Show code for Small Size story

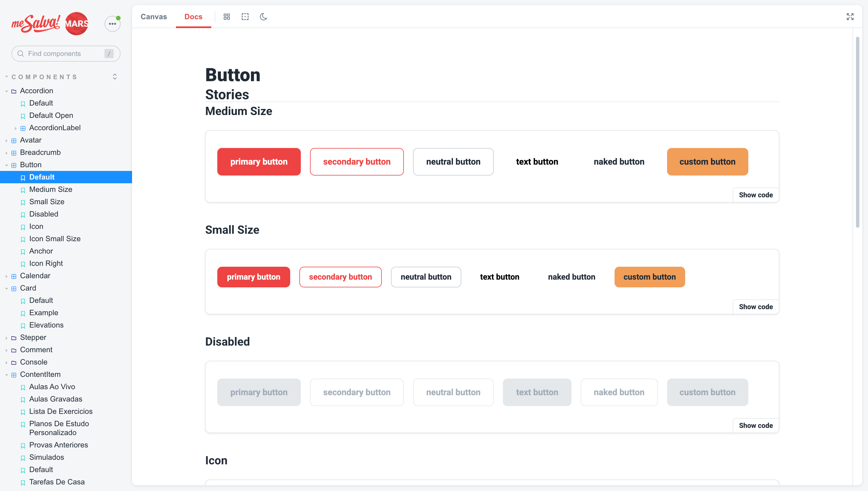click(x=755, y=307)
